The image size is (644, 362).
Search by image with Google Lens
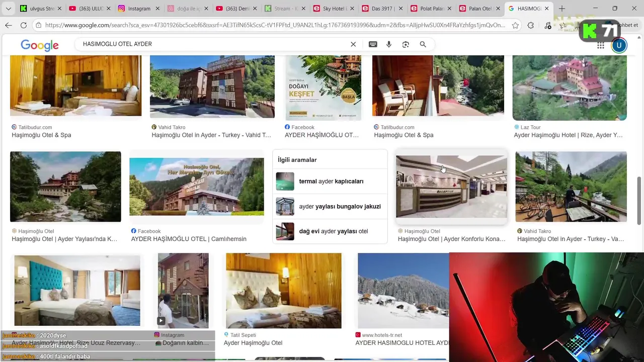pyautogui.click(x=406, y=44)
